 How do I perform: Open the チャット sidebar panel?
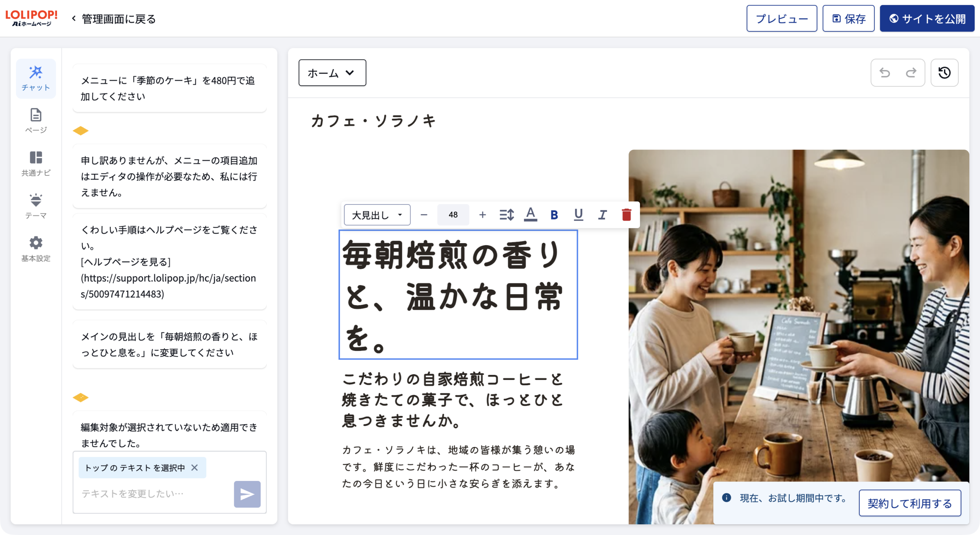tap(36, 79)
